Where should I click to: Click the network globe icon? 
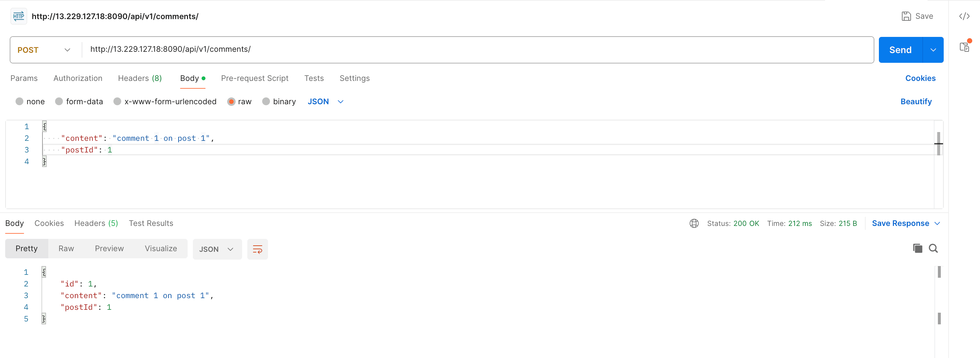point(694,223)
